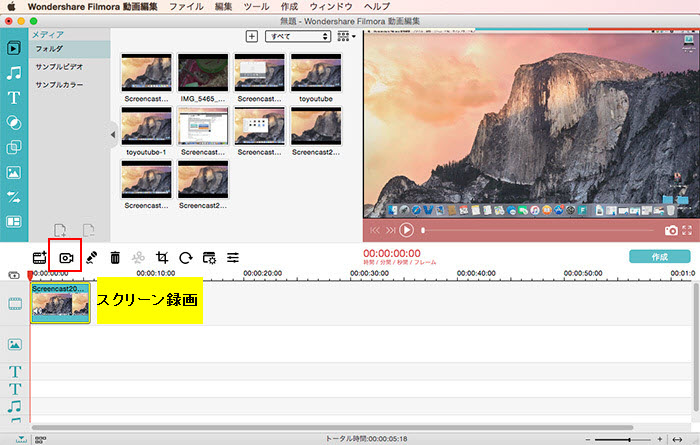
Task: Open the 編集 menu
Action: (x=223, y=6)
